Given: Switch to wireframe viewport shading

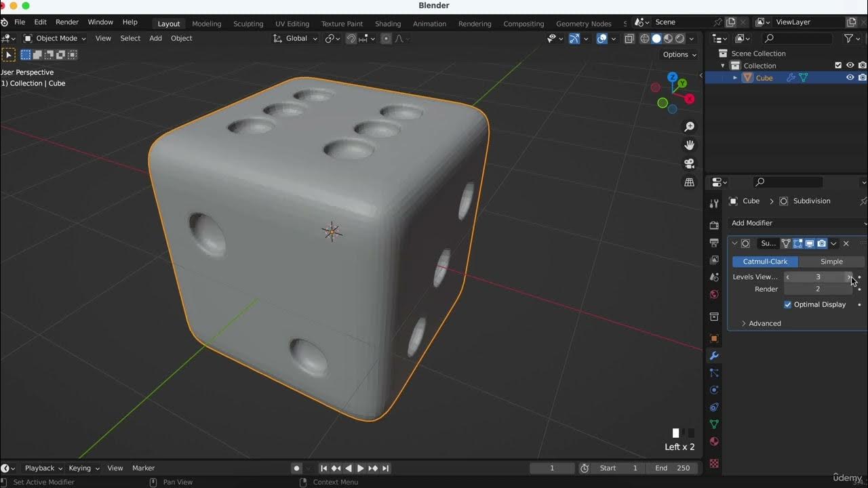Looking at the screenshot, I should 645,39.
